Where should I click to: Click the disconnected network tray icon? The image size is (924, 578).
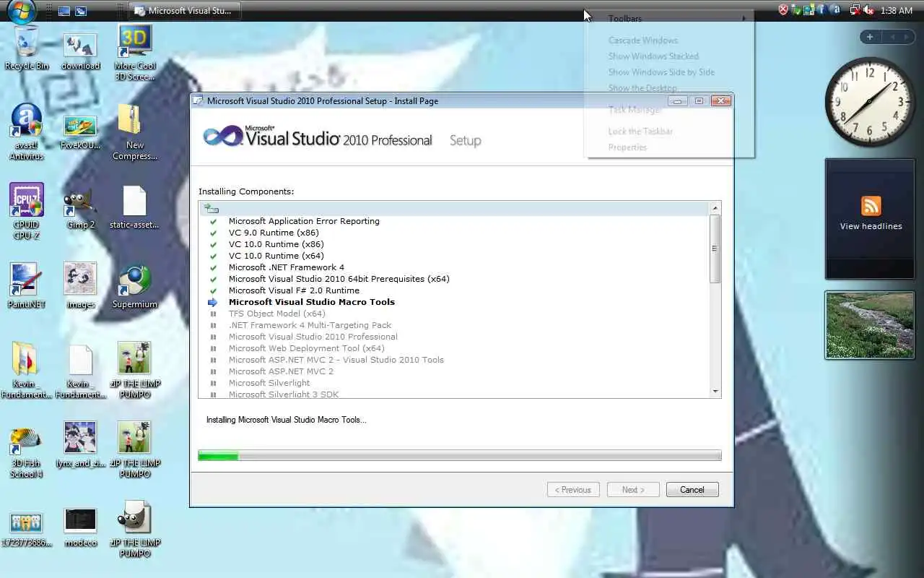855,10
